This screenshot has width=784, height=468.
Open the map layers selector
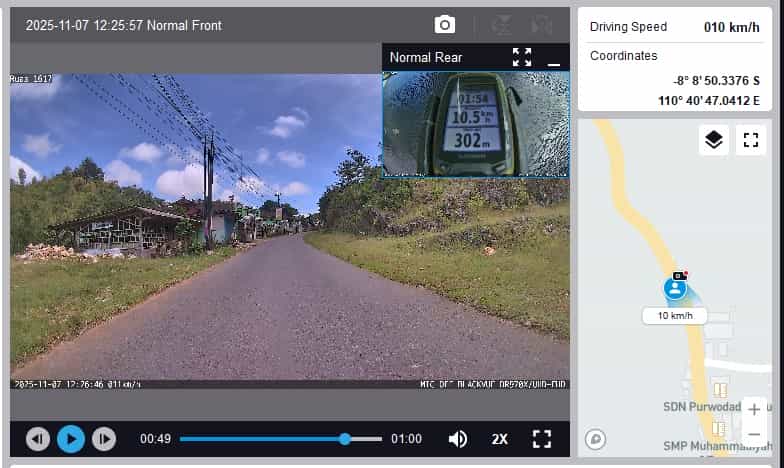tap(714, 140)
